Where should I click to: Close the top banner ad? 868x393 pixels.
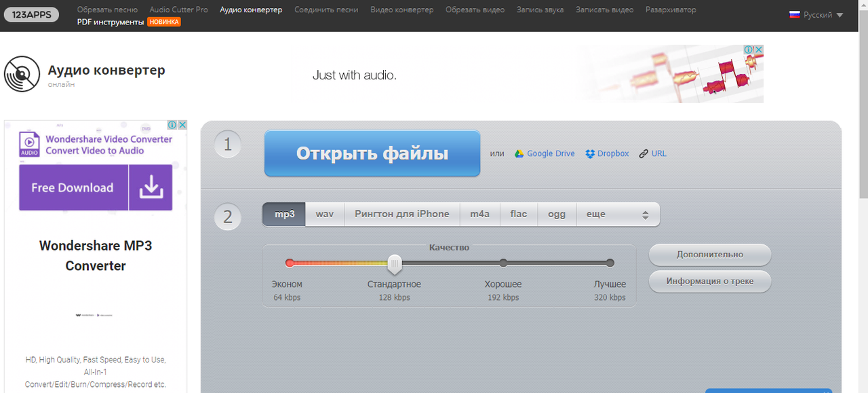(759, 50)
